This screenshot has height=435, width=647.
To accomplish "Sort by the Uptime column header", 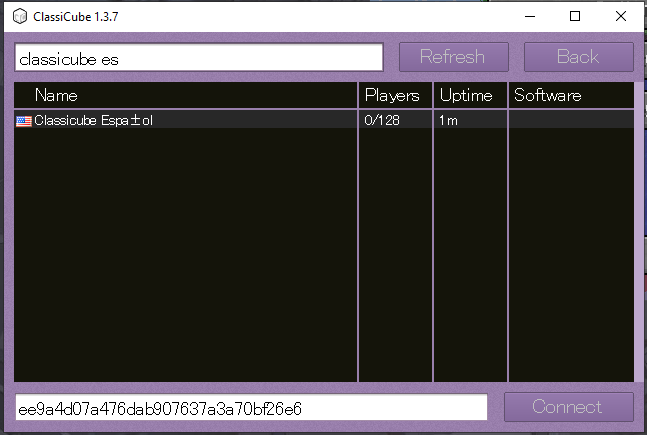I will pyautogui.click(x=470, y=95).
